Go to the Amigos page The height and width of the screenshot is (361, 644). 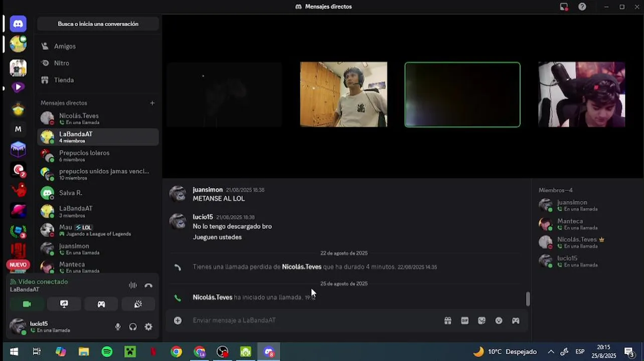98,46
